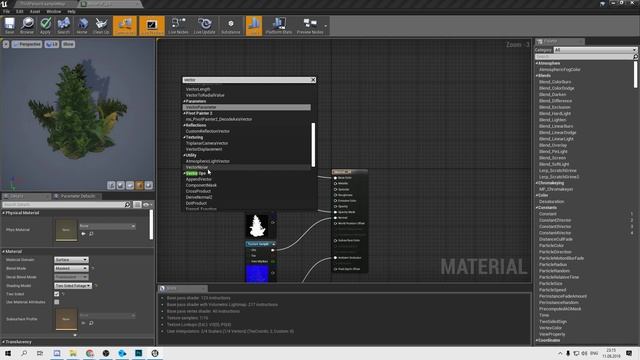Select cube preview mesh icon in viewport
Screen dimensions: 640x360
tap(139, 185)
